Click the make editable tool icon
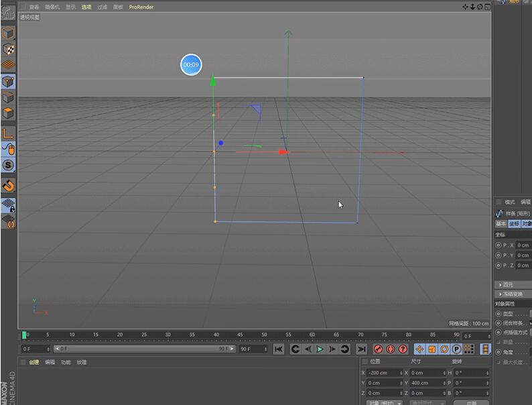The image size is (532, 405). 8,13
